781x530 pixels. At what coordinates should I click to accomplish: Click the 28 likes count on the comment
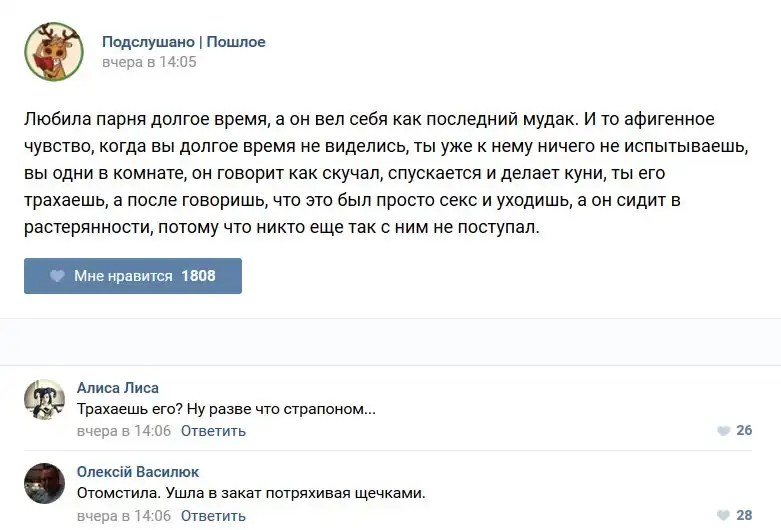click(744, 515)
